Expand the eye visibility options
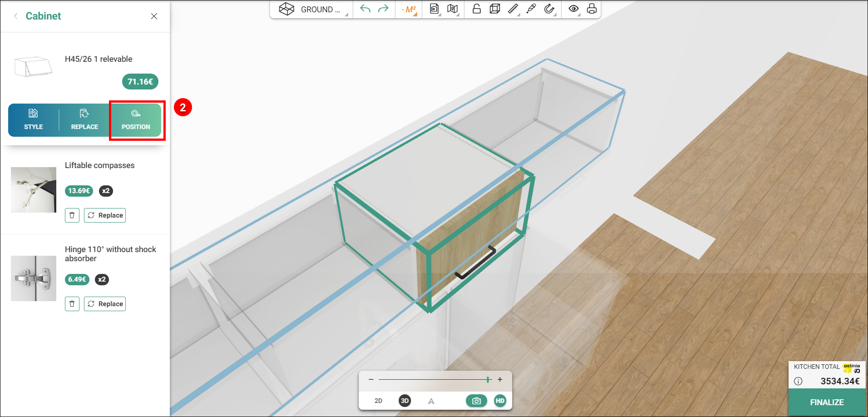 tap(574, 9)
